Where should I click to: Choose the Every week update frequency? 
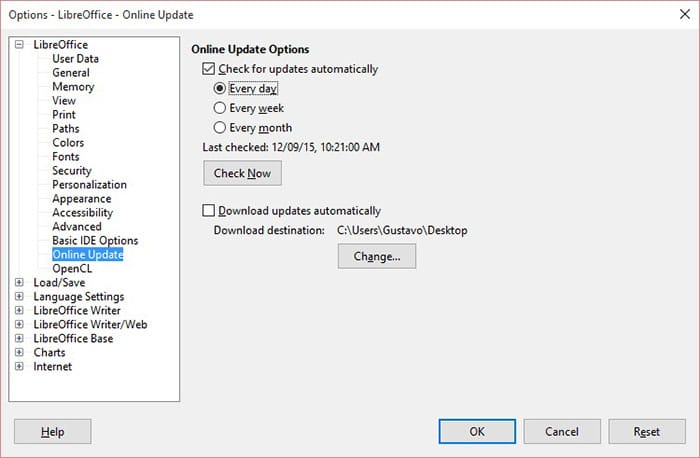[x=221, y=108]
